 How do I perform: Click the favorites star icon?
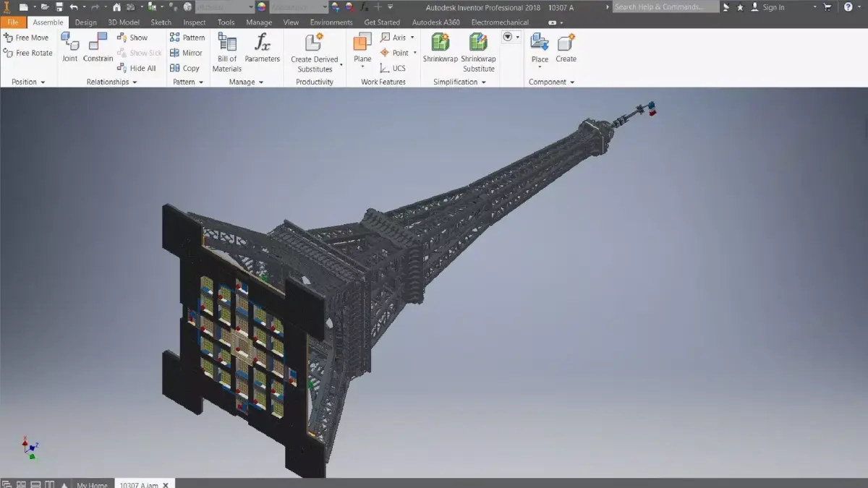click(740, 7)
